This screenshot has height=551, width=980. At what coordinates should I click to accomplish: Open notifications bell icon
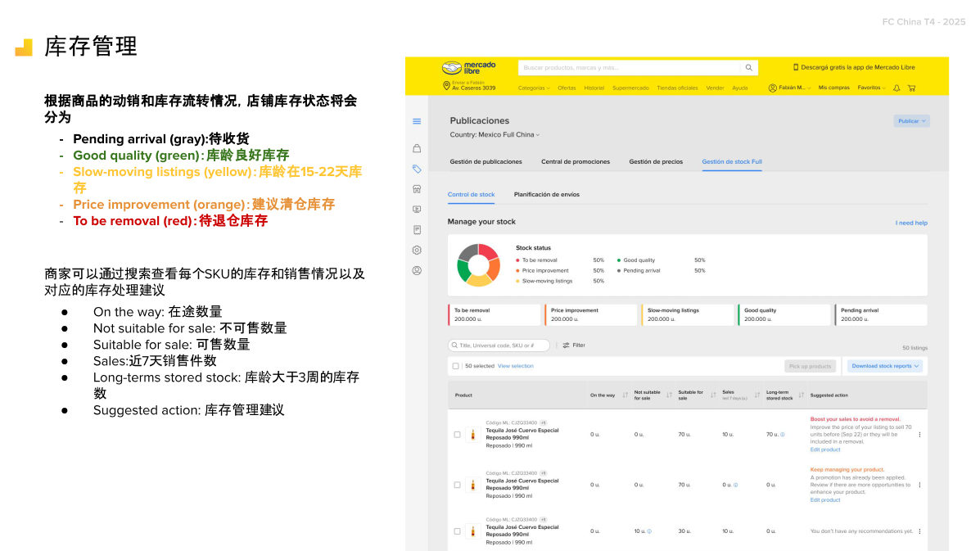(896, 88)
